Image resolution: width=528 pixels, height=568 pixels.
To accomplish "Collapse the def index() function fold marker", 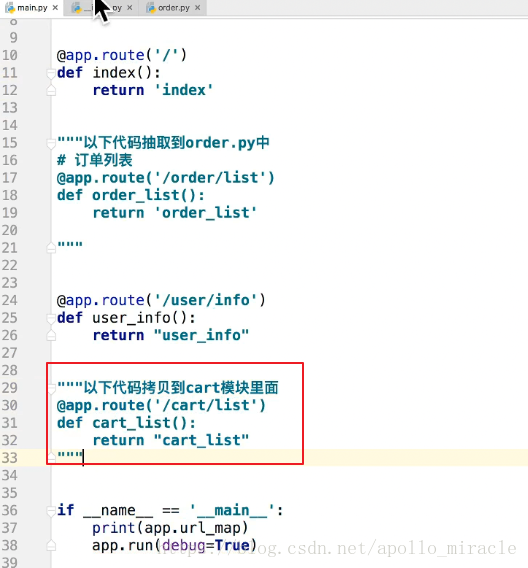I will point(51,74).
